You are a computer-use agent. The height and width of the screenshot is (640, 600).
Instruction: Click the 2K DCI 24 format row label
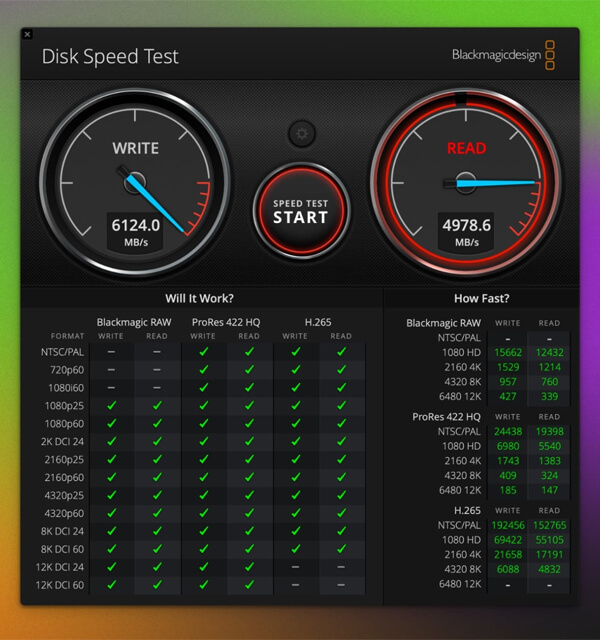click(62, 442)
